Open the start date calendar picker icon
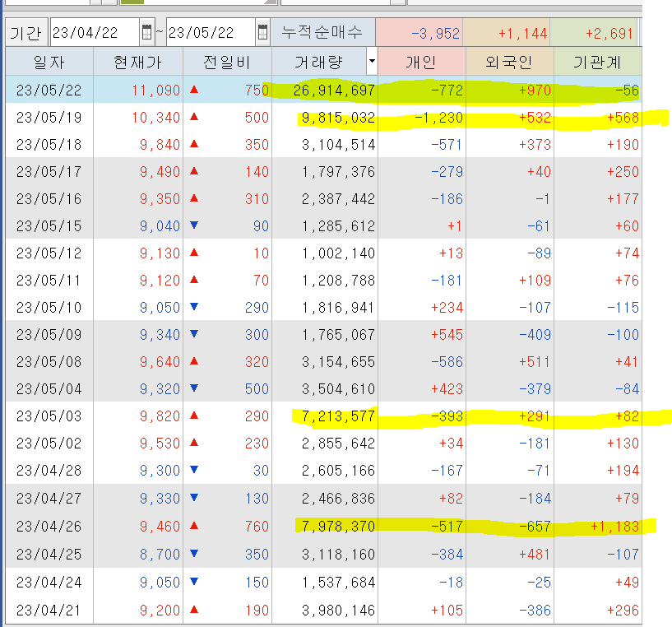 click(146, 32)
